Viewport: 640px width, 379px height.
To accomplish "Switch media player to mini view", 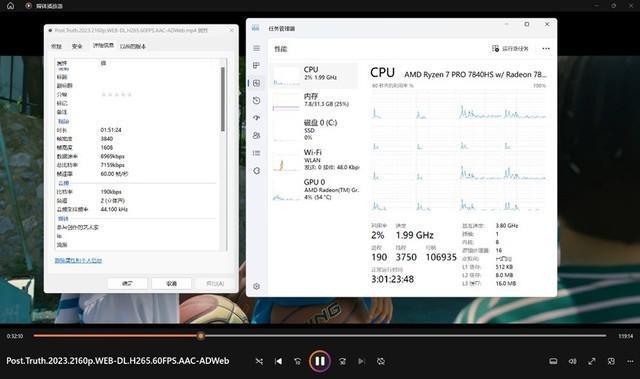I will [x=611, y=361].
